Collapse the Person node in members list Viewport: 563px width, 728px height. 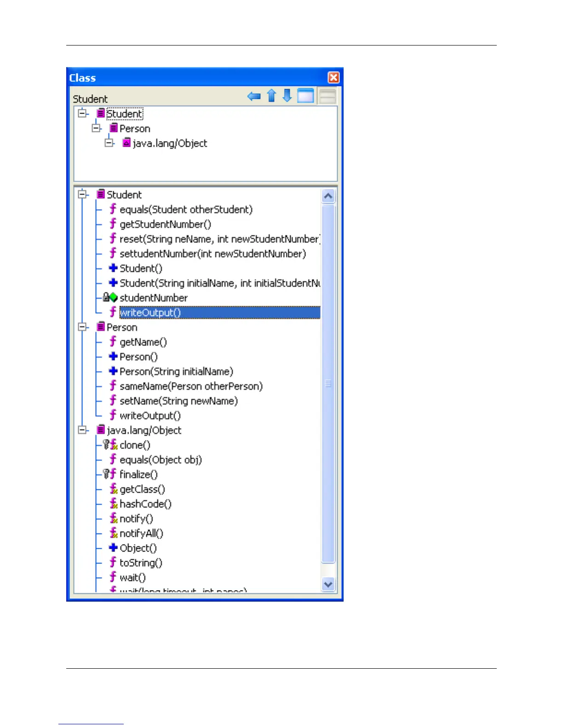click(x=83, y=327)
